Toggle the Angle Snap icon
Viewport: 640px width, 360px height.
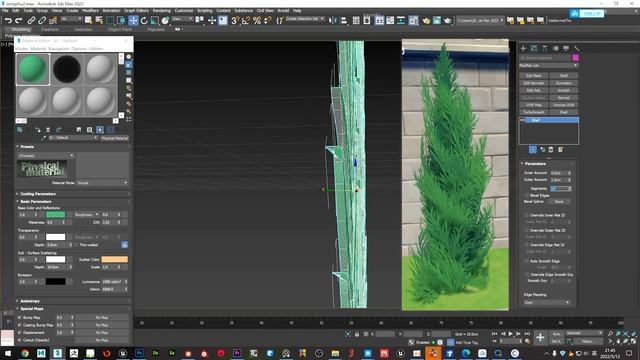(246, 20)
